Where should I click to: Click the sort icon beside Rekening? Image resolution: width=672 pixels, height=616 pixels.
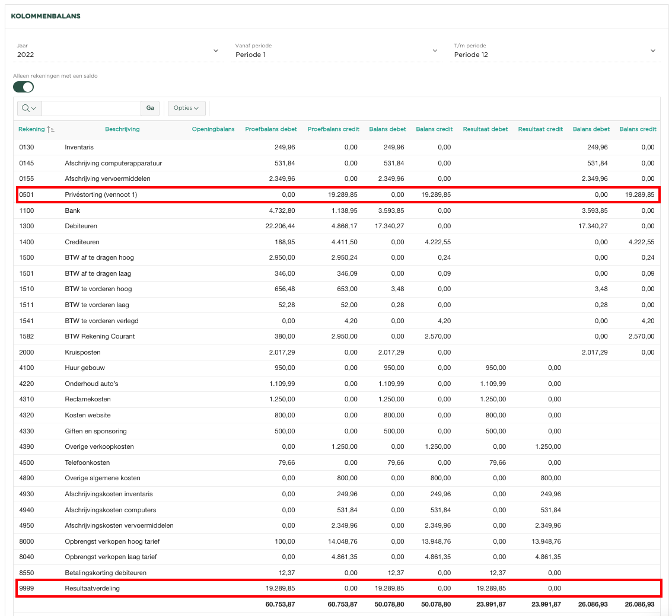coord(51,129)
